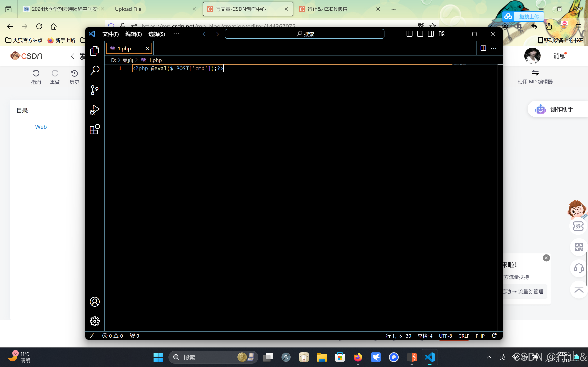Open the Run and Debug view
Screen dimensions: 588x367
point(95,110)
